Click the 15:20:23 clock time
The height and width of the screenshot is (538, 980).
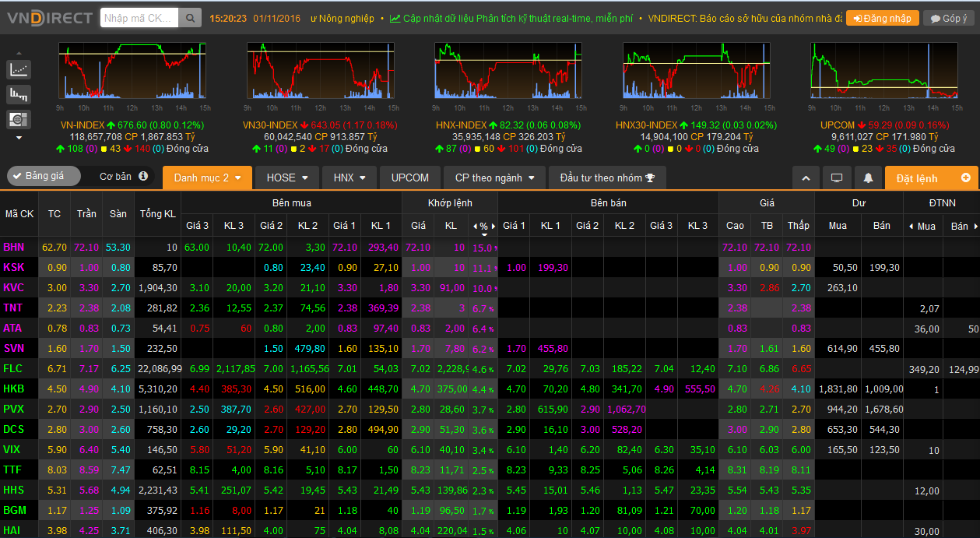(x=228, y=18)
